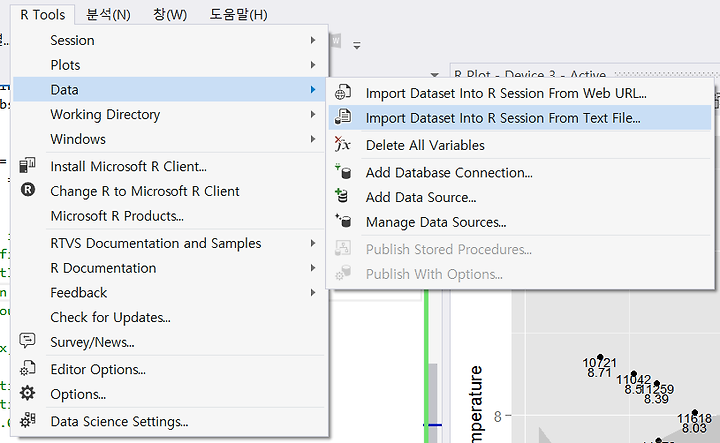Image resolution: width=720 pixels, height=443 pixels.
Task: Click the Add Data Source icon
Action: pos(342,196)
